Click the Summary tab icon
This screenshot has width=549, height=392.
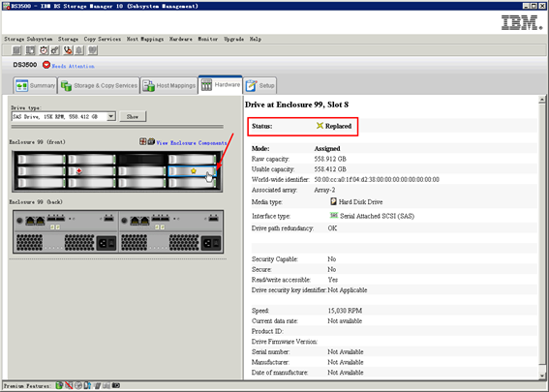pyautogui.click(x=21, y=85)
